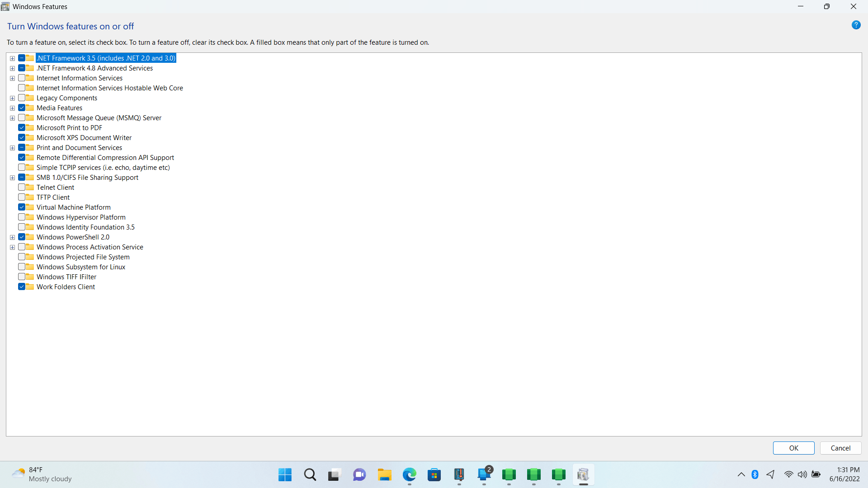Viewport: 868px width, 488px height.
Task: Expand SMB 1.0/CIFS File Sharing Support
Action: [13, 178]
